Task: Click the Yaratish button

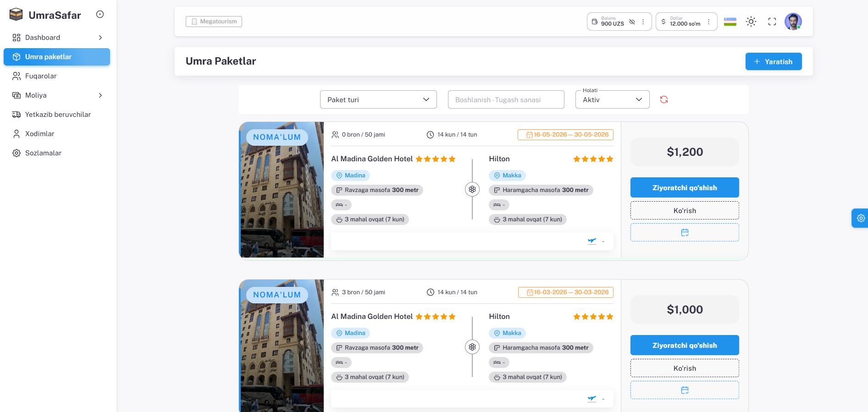Action: click(774, 61)
